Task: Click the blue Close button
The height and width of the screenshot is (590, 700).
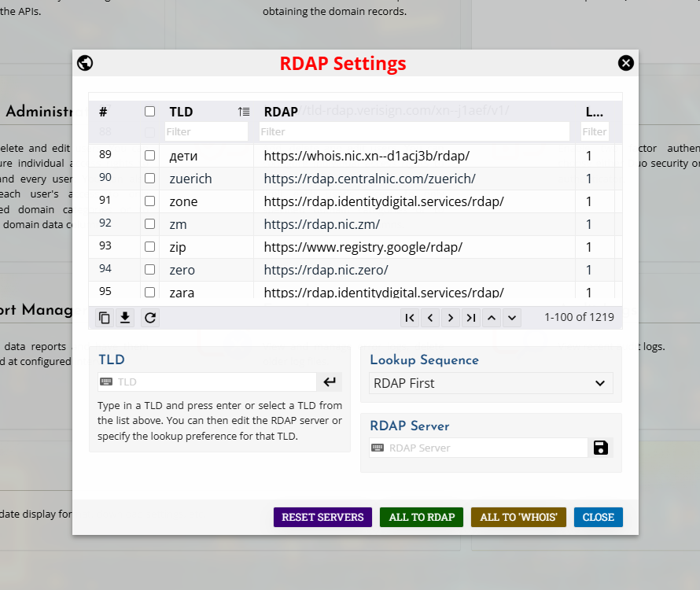Action: point(599,517)
